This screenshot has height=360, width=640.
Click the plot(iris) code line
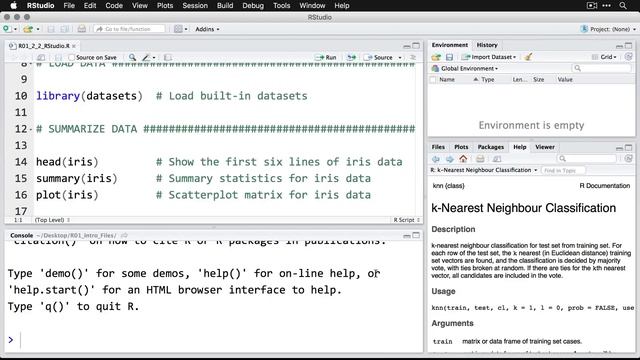[67, 195]
